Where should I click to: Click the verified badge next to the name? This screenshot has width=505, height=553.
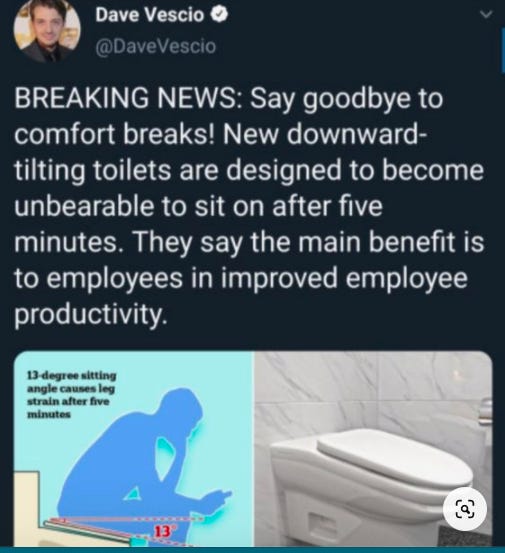point(219,15)
